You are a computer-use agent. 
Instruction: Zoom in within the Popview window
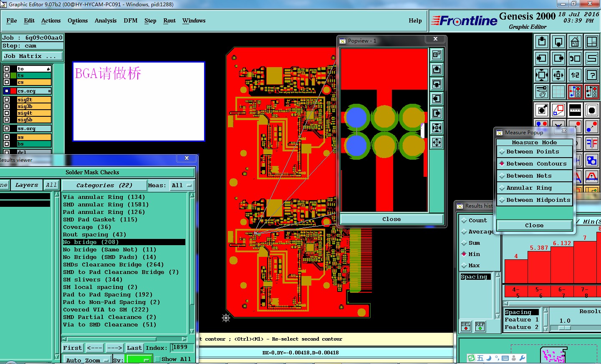(x=437, y=128)
